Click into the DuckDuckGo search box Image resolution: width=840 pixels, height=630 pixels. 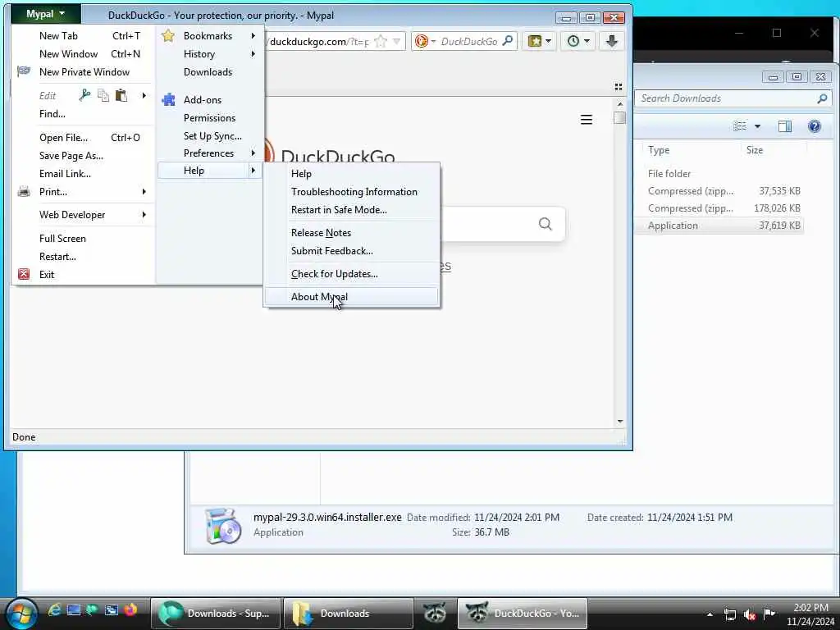pos(469,41)
